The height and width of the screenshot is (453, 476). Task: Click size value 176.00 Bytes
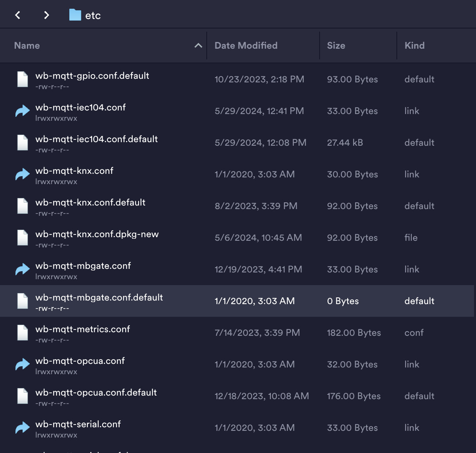point(354,396)
